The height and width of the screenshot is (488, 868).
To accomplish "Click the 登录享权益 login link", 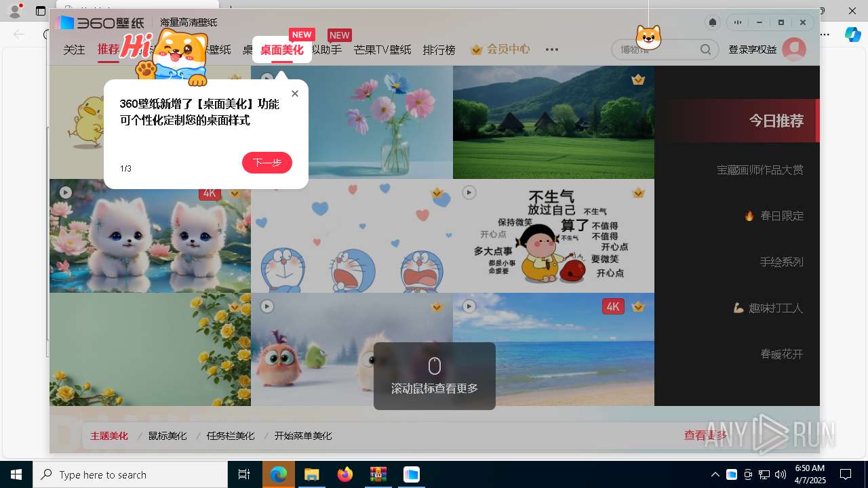I will 753,49.
